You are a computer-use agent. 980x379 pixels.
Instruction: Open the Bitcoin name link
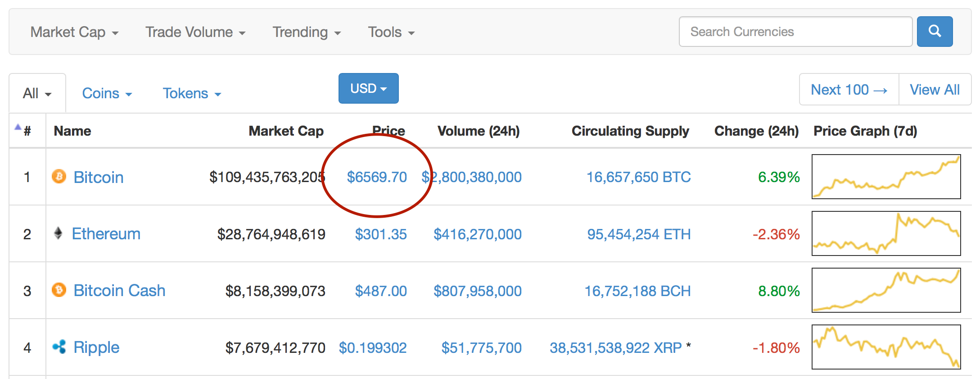(99, 177)
